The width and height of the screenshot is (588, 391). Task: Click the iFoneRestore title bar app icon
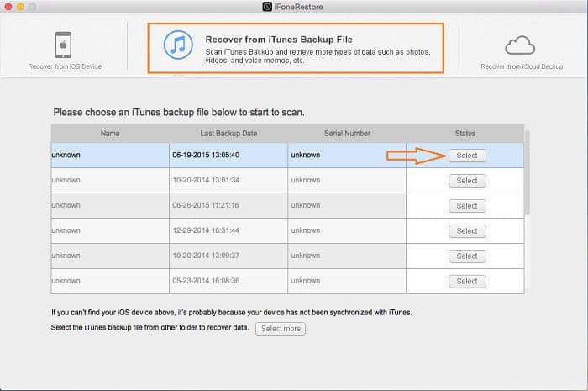[267, 7]
